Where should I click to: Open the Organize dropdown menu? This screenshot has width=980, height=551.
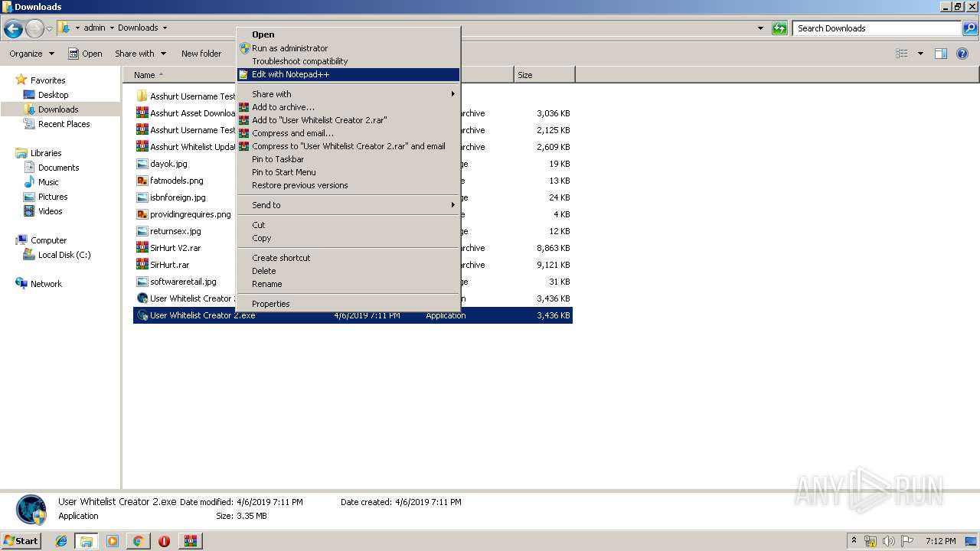32,54
